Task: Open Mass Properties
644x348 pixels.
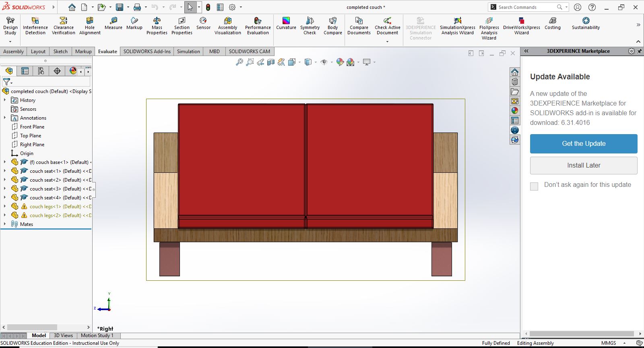Action: (157, 26)
